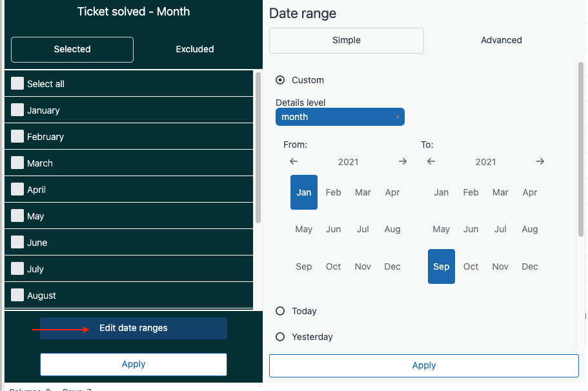The width and height of the screenshot is (588, 391).
Task: Go to next year in From calendar
Action: coord(403,161)
